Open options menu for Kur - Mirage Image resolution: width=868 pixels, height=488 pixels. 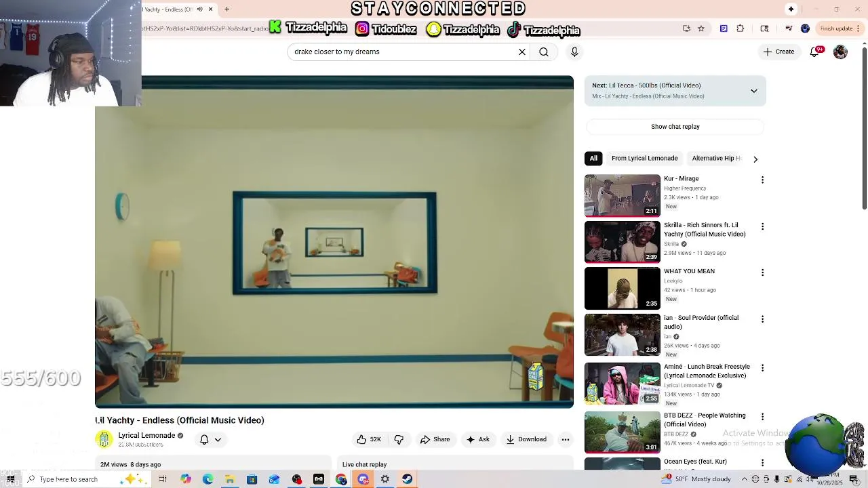[x=762, y=180]
